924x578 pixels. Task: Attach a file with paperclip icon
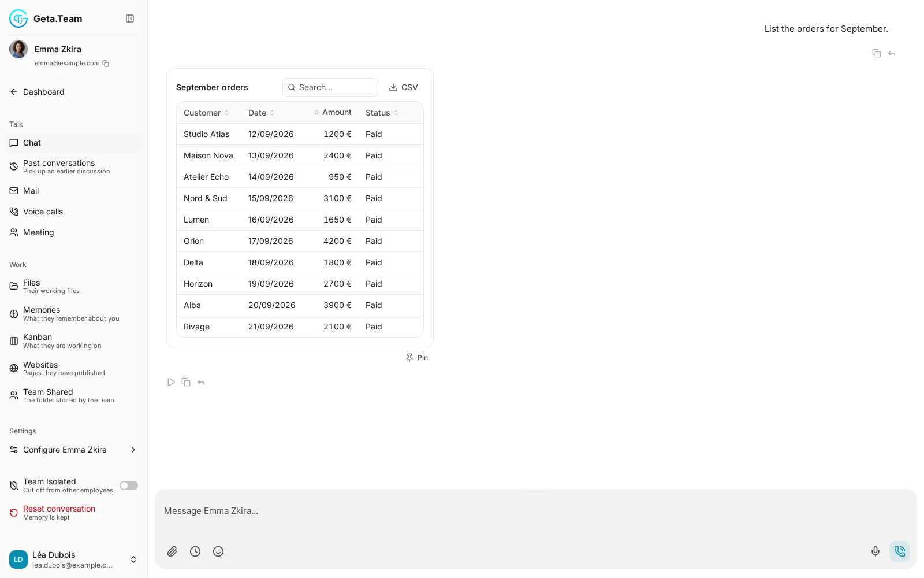(x=172, y=551)
